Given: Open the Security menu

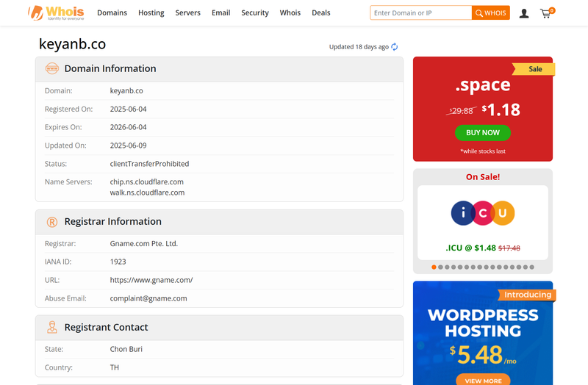Looking at the screenshot, I should click(255, 12).
